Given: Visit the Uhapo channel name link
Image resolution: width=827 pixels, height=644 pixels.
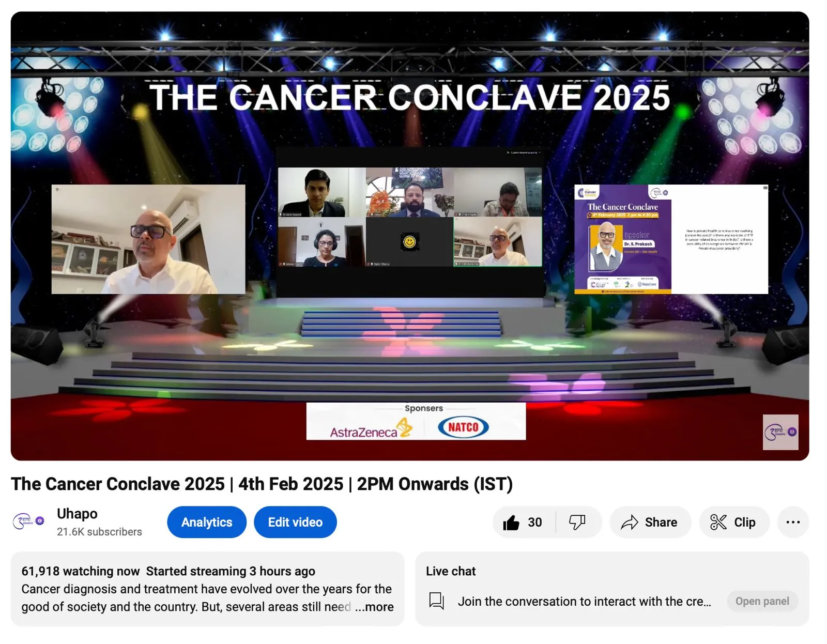Looking at the screenshot, I should click(76, 513).
